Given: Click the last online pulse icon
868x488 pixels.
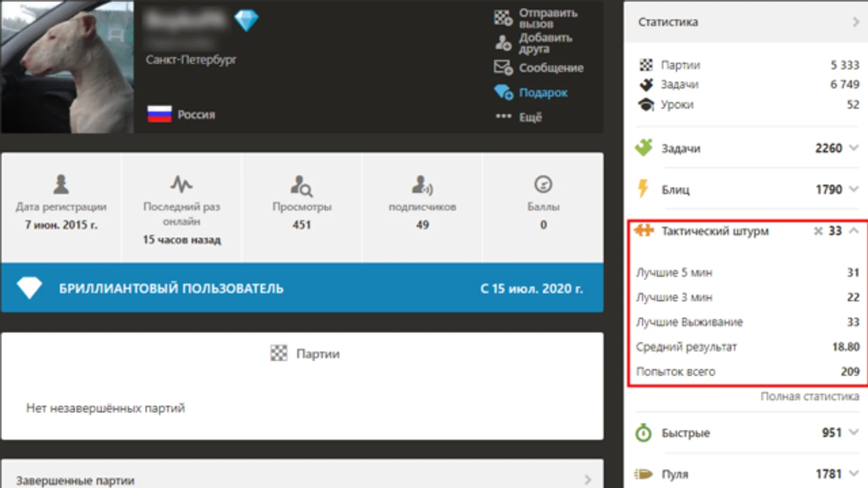Looking at the screenshot, I should click(x=181, y=184).
